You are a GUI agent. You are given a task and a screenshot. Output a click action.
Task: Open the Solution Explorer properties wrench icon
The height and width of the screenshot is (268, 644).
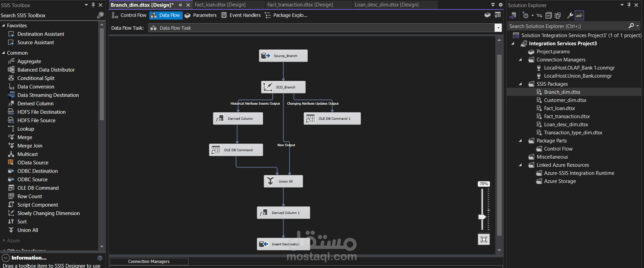[570, 15]
